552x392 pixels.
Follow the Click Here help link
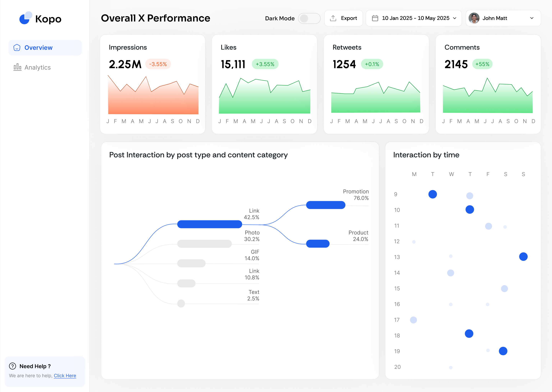tap(65, 376)
